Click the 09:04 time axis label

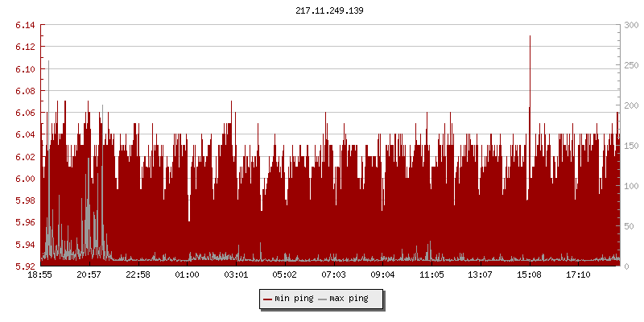pos(383,275)
